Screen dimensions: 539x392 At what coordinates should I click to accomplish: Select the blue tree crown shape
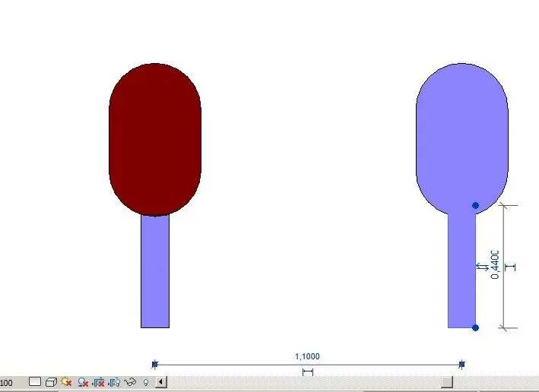462,138
